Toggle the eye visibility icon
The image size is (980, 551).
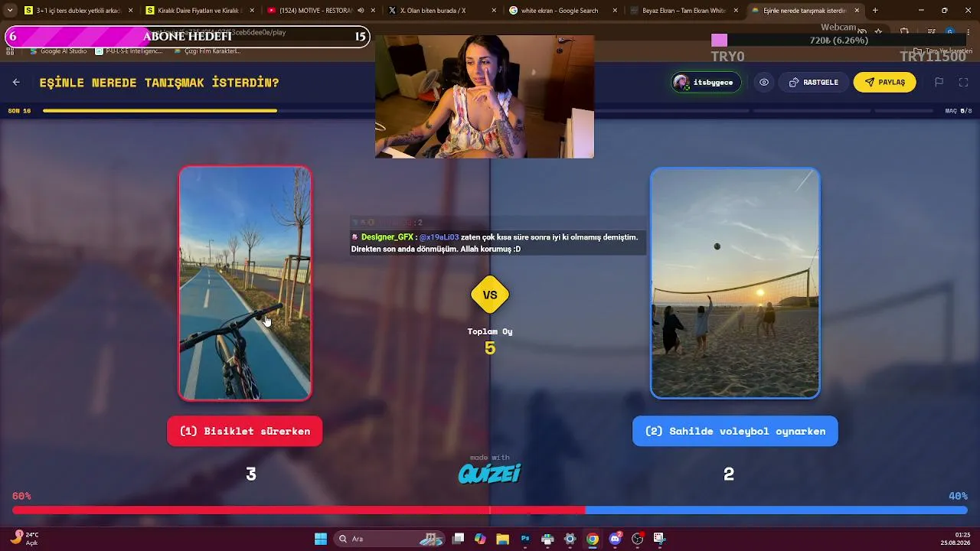(x=764, y=83)
